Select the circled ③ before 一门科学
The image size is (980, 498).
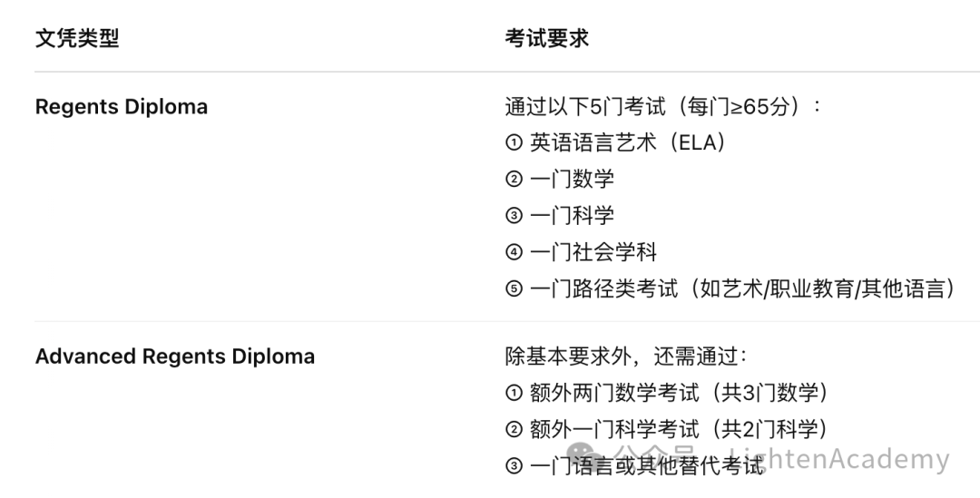coord(514,216)
